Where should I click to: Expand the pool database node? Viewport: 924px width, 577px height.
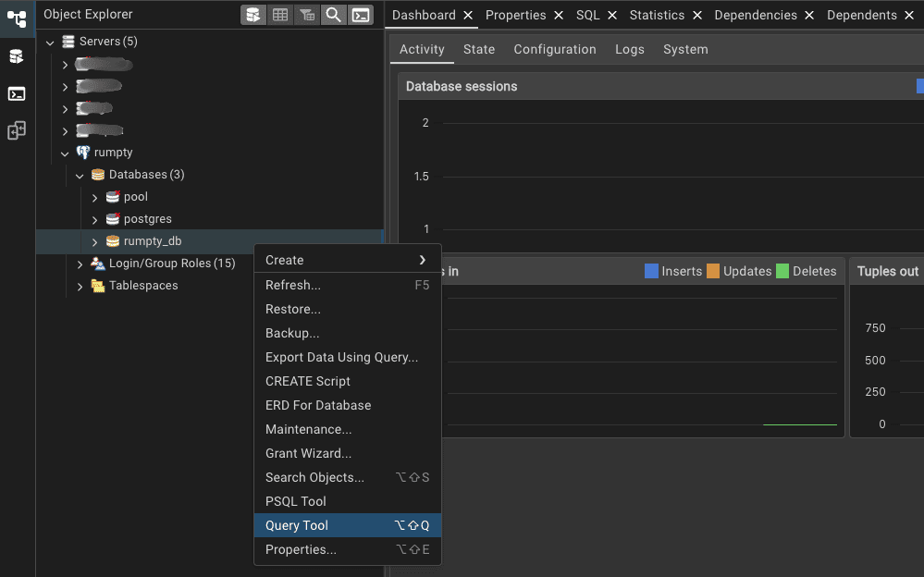tap(94, 198)
